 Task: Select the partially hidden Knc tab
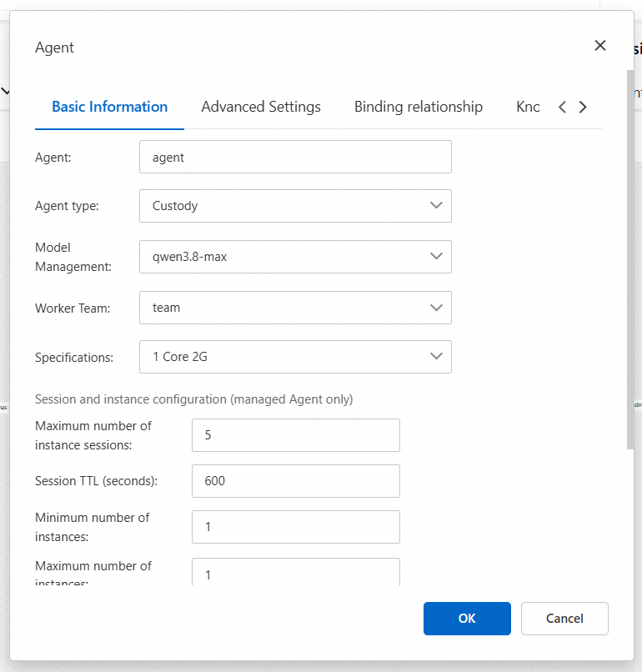click(x=528, y=107)
